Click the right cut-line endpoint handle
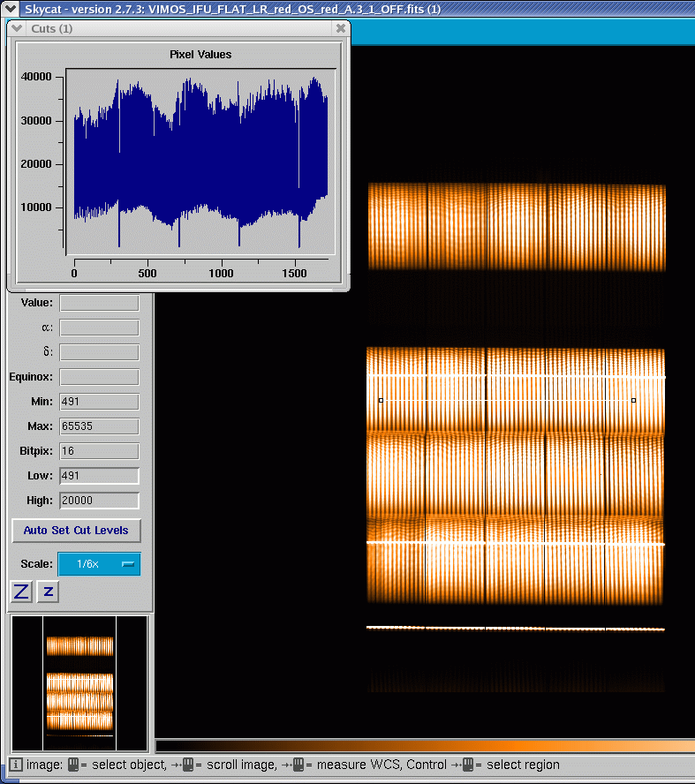The width and height of the screenshot is (695, 784). pyautogui.click(x=633, y=401)
